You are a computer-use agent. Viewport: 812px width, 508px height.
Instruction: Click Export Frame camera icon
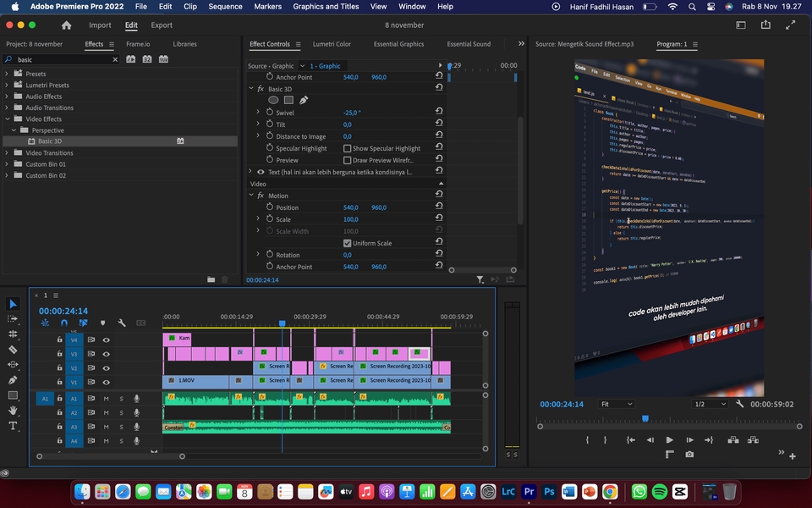coord(689,455)
